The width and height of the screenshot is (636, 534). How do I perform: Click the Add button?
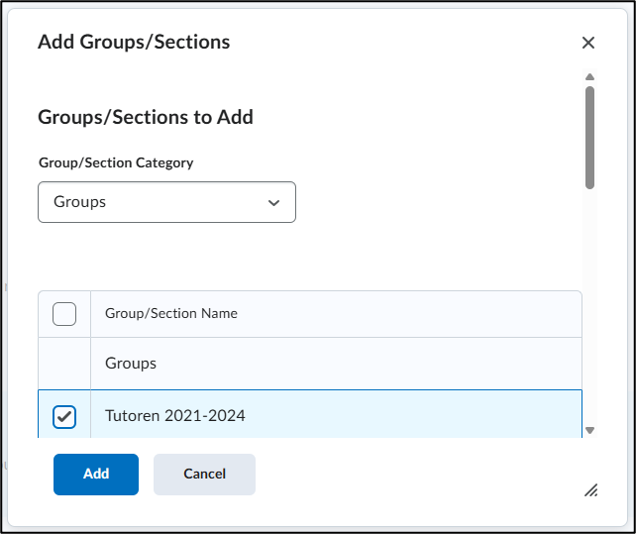click(96, 474)
